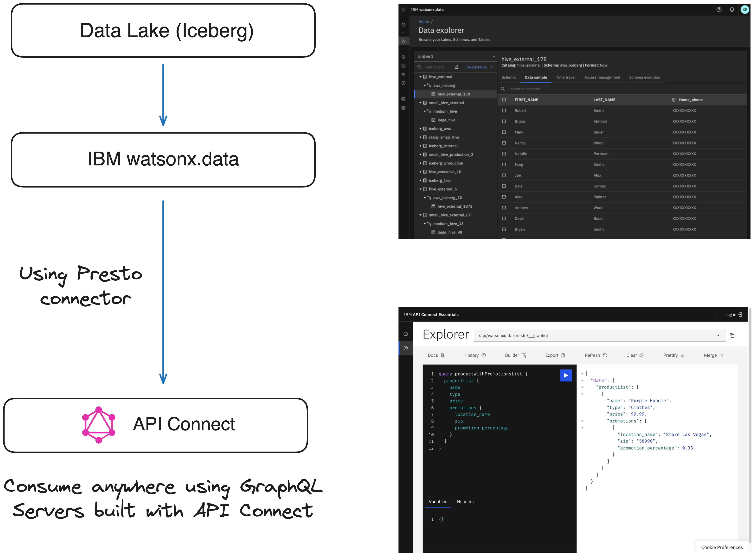Open the help icon in watsonx.data header
Viewport: 756px width, 557px height.
719,9
